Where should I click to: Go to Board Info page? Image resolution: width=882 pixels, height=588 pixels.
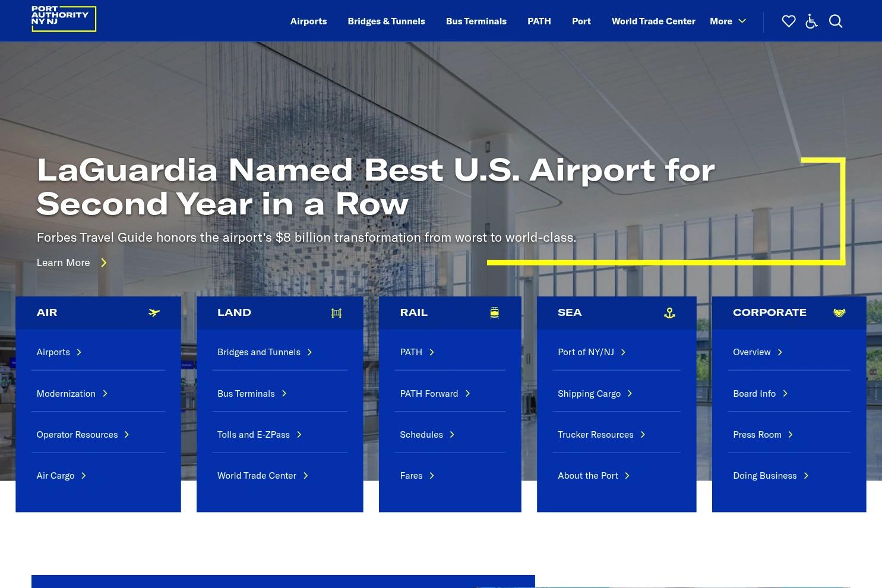[x=754, y=393]
